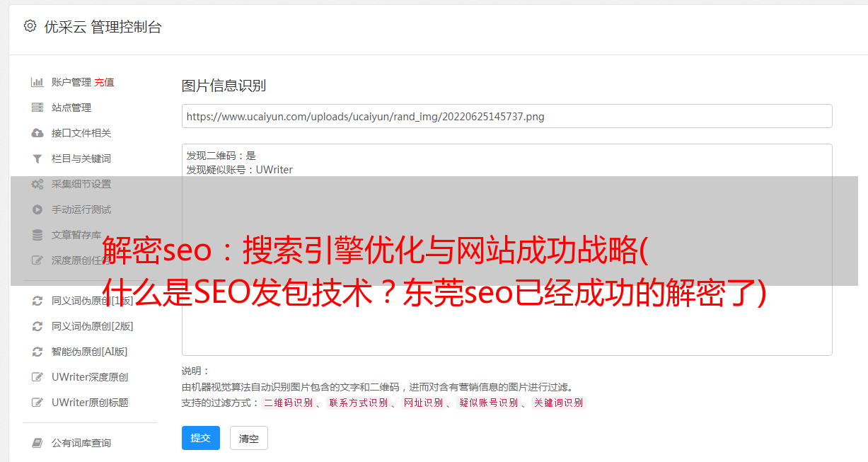This screenshot has width=868, height=462.
Task: Click the 清空 clear button
Action: point(249,438)
